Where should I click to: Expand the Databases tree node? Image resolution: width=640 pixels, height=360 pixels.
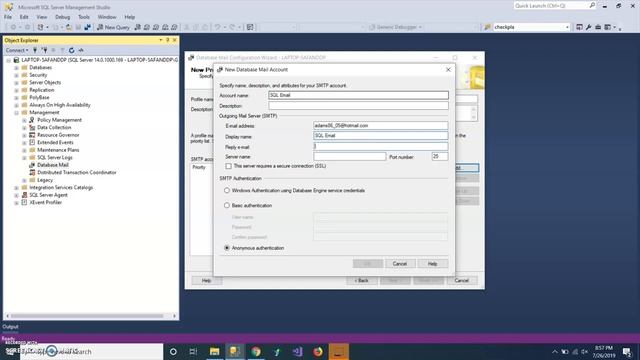tap(16, 68)
